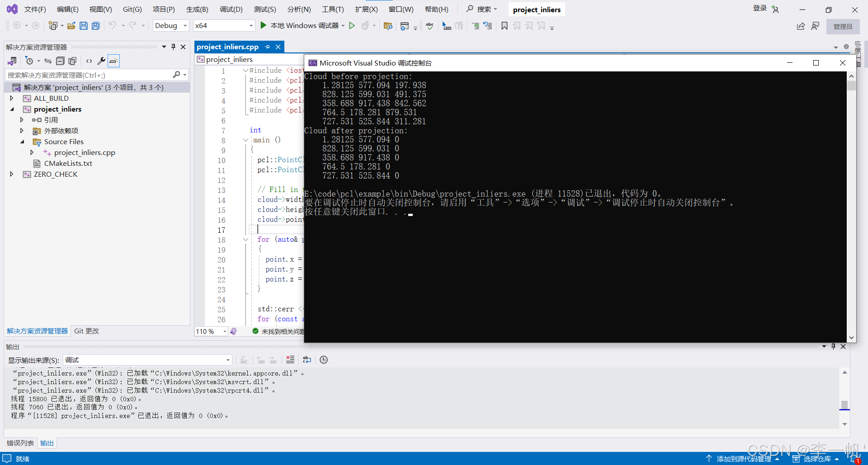This screenshot has height=465, width=868.
Task: Open the Debug configuration dropdown
Action: tap(171, 26)
